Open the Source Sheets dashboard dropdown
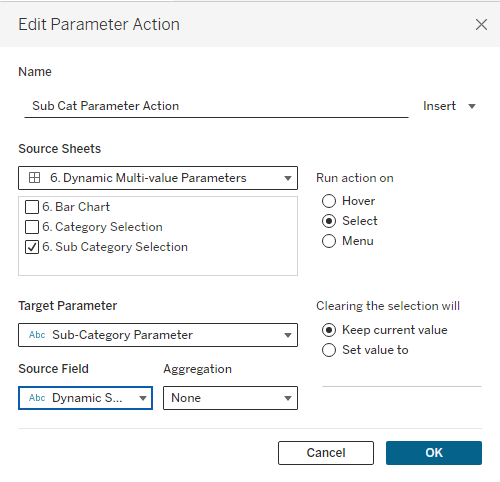This screenshot has height=482, width=500. click(158, 178)
